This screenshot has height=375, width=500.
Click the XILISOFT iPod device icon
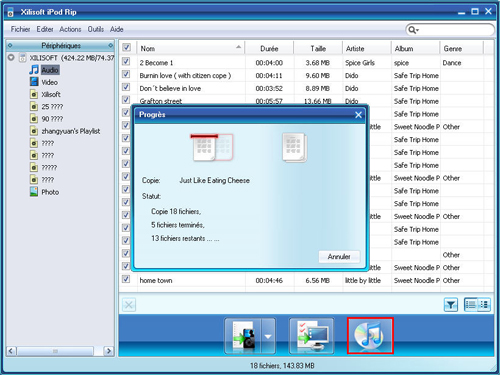tap(22, 58)
